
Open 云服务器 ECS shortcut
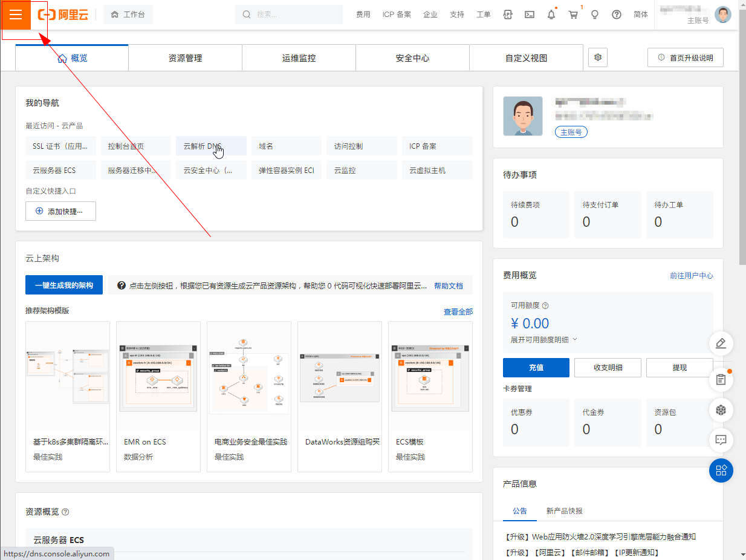point(60,170)
